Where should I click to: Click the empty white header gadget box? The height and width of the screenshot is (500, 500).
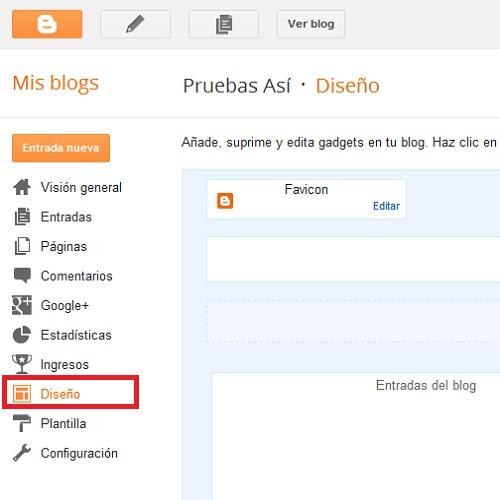click(x=353, y=259)
